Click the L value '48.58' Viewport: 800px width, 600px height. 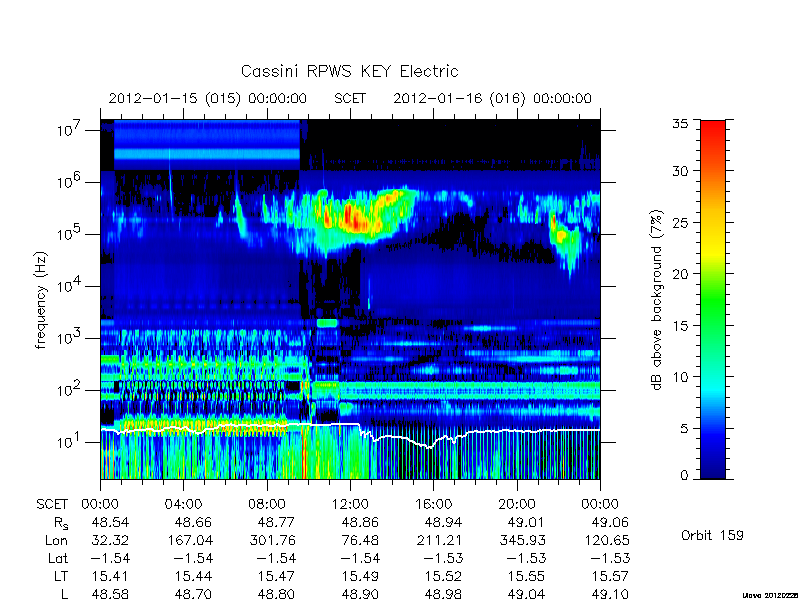111,594
